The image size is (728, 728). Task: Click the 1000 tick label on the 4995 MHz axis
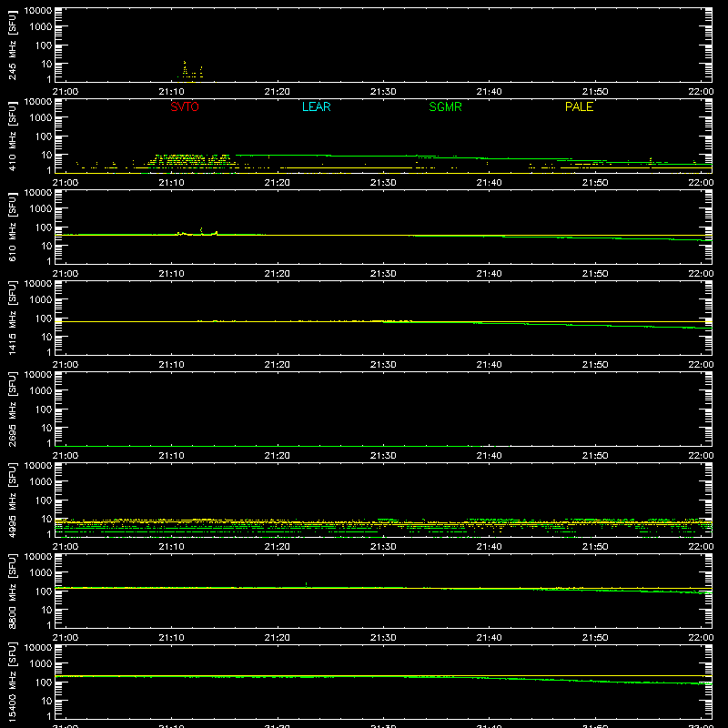tap(41, 482)
